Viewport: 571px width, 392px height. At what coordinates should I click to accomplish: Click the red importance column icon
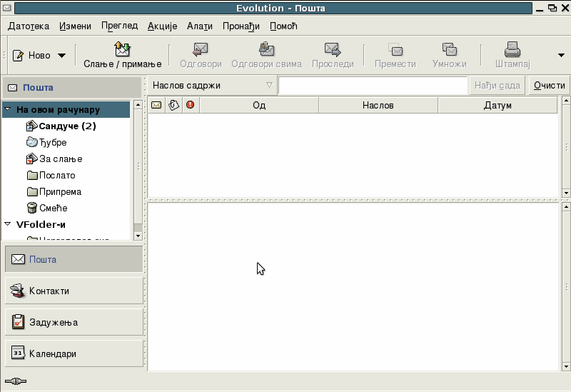coord(190,105)
